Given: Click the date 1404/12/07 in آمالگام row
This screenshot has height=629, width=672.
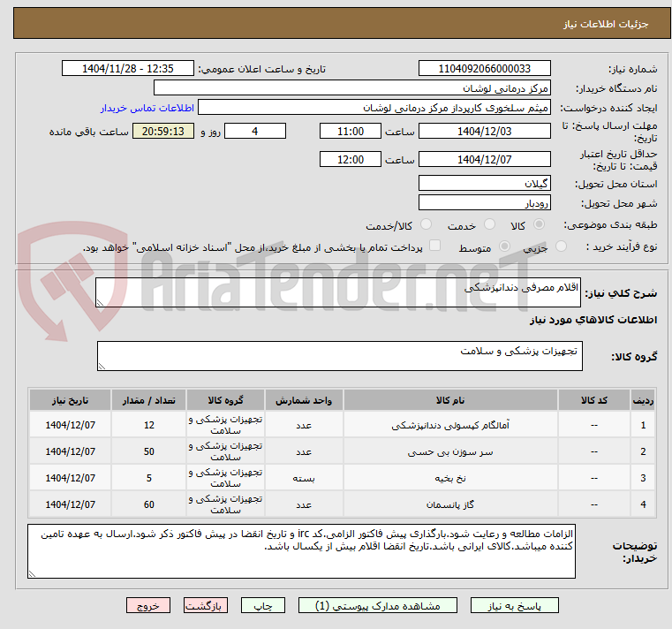Looking at the screenshot, I should click(71, 425).
